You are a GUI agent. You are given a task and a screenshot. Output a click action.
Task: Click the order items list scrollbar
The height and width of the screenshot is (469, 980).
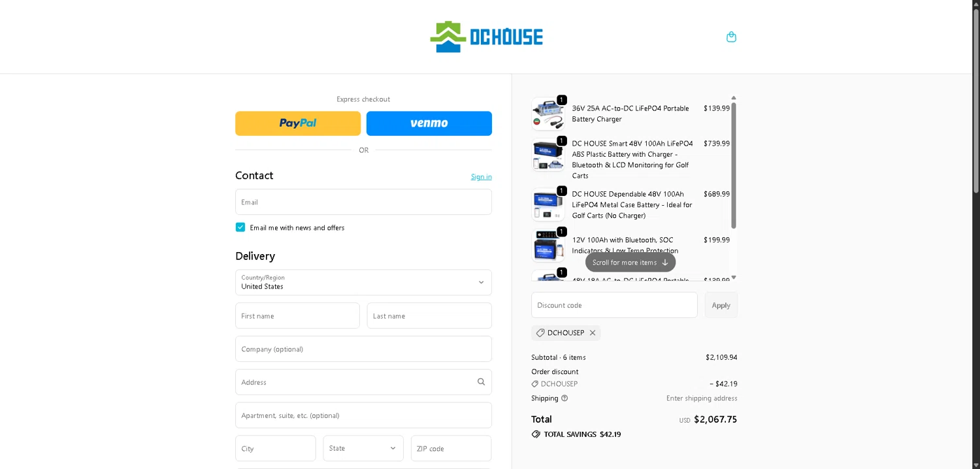point(734,165)
